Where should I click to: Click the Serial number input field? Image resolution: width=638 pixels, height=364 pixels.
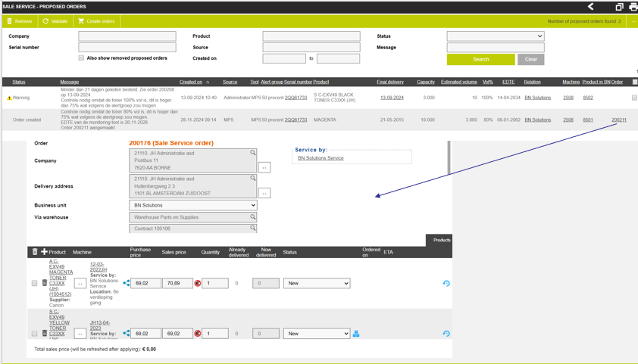point(127,48)
